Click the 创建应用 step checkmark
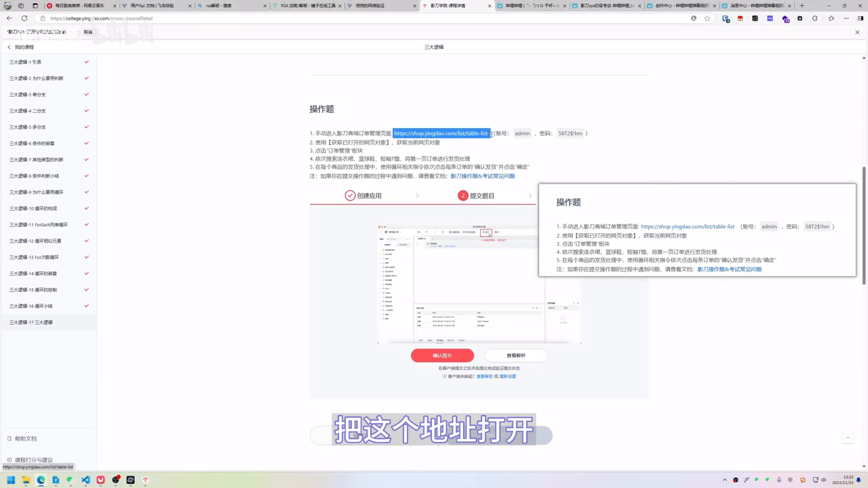This screenshot has width=868, height=488. 350,195
